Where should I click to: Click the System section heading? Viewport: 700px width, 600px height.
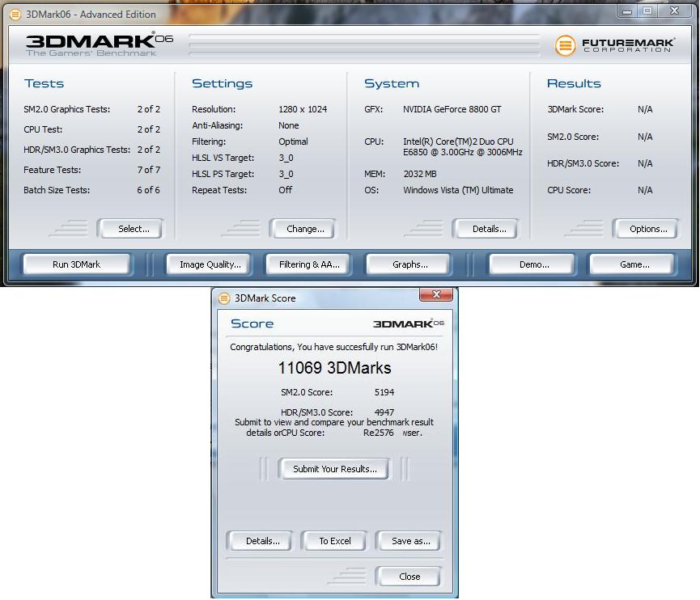[392, 83]
